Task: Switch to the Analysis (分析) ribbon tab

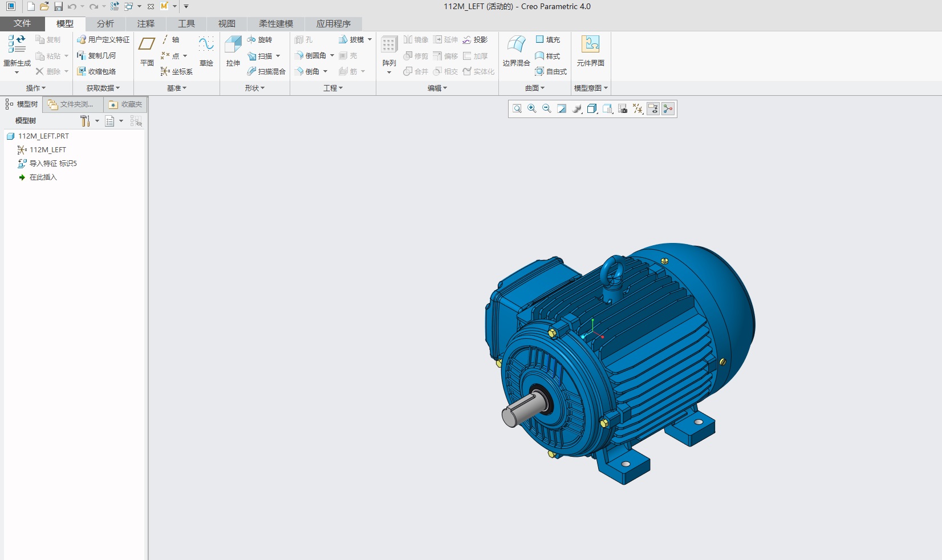Action: point(105,24)
